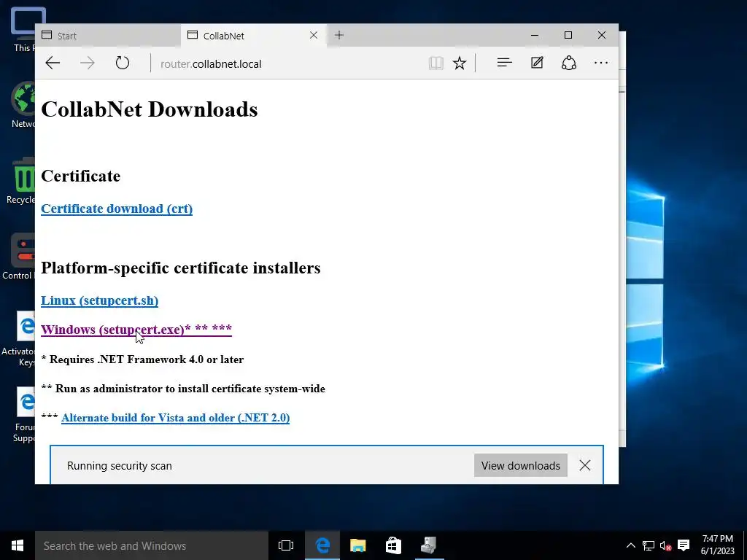Select the Network desktop icon
Screen dimensions: 747x560
point(23,105)
